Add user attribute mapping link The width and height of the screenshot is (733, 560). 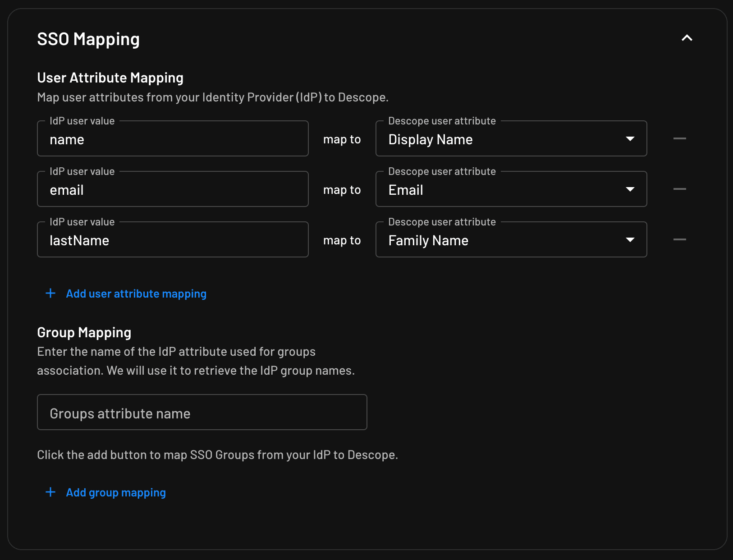coord(136,294)
